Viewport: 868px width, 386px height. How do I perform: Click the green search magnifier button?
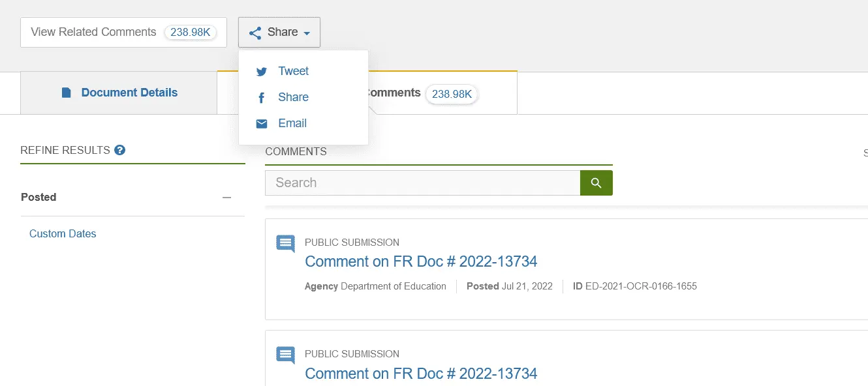pyautogui.click(x=596, y=183)
